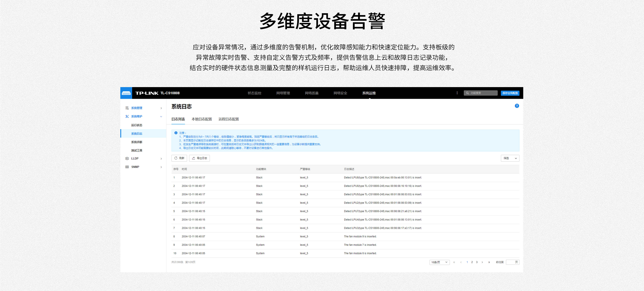The width and height of the screenshot is (644, 291).
Task: Expand the SNMP menu chevron
Action: click(x=161, y=167)
